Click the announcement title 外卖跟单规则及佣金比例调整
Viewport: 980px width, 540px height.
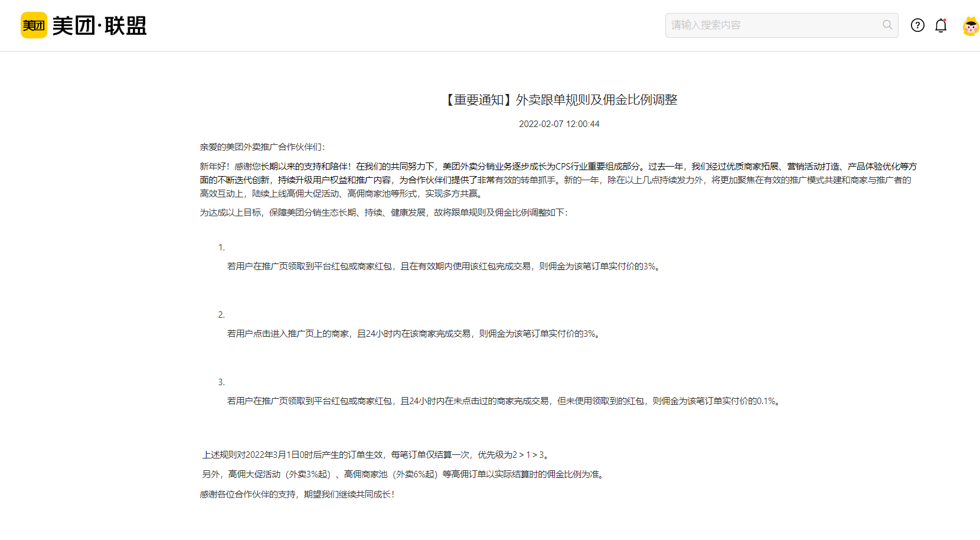[559, 100]
